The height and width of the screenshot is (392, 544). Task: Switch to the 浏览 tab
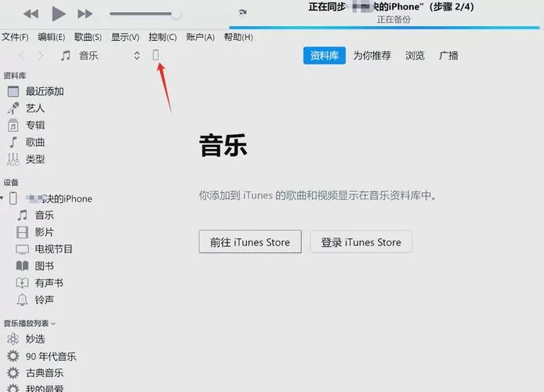click(x=415, y=56)
